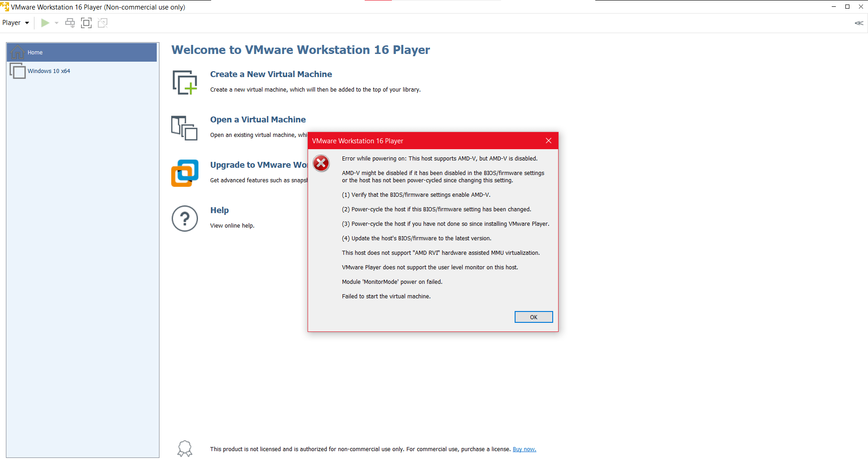
Task: Click 'Failed to start the virtual machine.' text
Action: coord(386,297)
